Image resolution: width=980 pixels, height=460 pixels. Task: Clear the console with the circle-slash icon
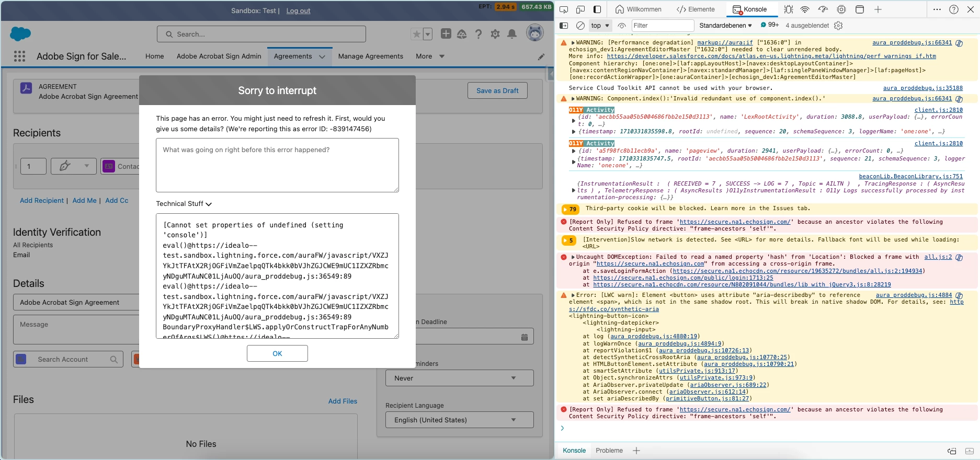click(x=580, y=26)
